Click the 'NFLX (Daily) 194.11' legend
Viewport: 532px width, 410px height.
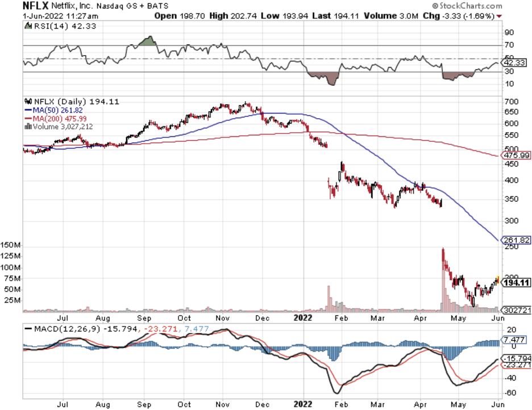[76, 102]
